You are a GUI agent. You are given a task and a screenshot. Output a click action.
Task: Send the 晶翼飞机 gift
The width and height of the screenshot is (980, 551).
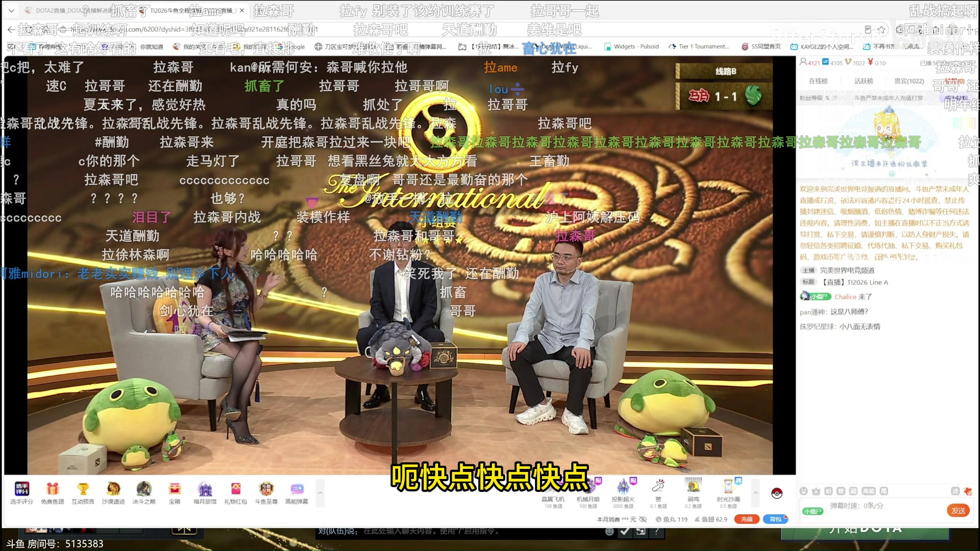553,494
